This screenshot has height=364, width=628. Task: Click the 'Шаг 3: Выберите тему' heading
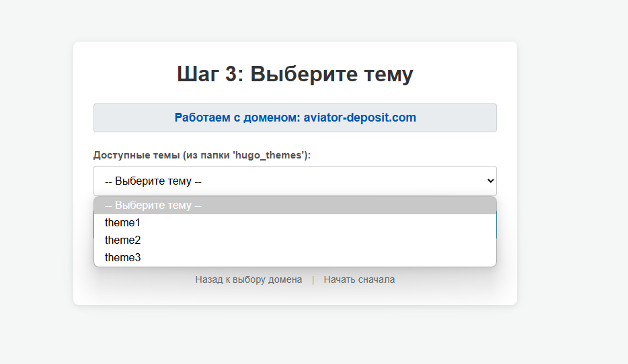point(295,74)
